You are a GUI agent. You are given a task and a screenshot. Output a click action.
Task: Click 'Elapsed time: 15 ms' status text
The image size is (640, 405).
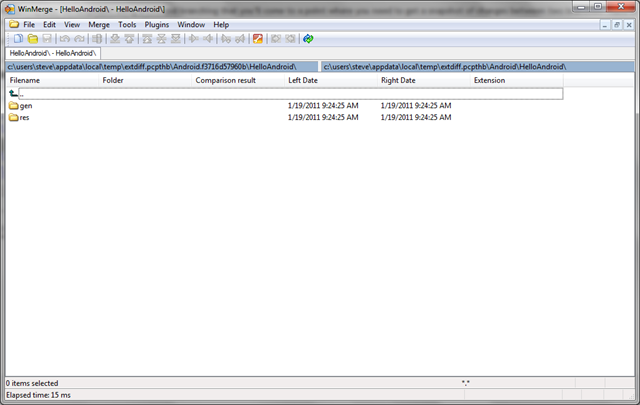click(x=38, y=395)
